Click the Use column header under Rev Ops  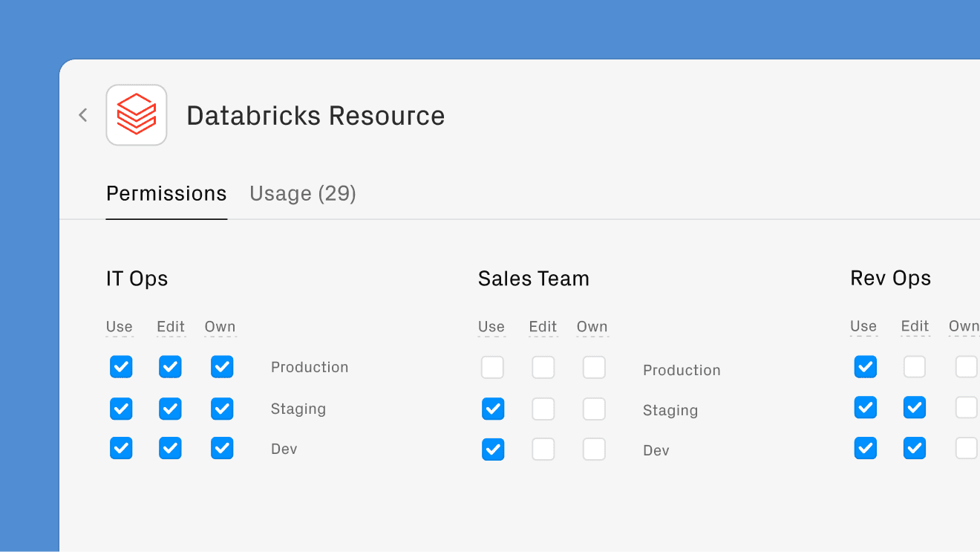click(863, 326)
